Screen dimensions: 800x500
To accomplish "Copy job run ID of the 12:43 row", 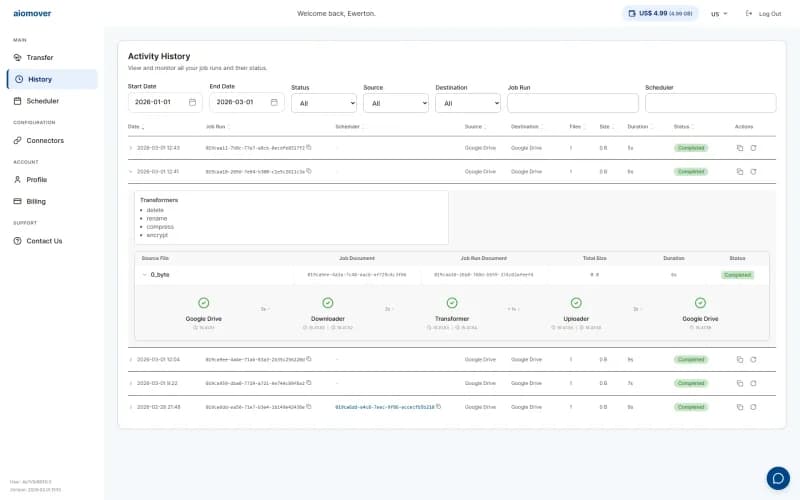I will tap(309, 147).
